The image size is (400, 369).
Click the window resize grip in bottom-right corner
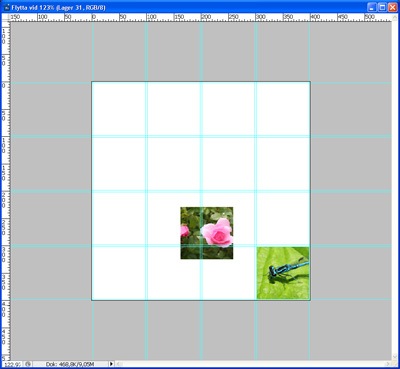(x=394, y=364)
